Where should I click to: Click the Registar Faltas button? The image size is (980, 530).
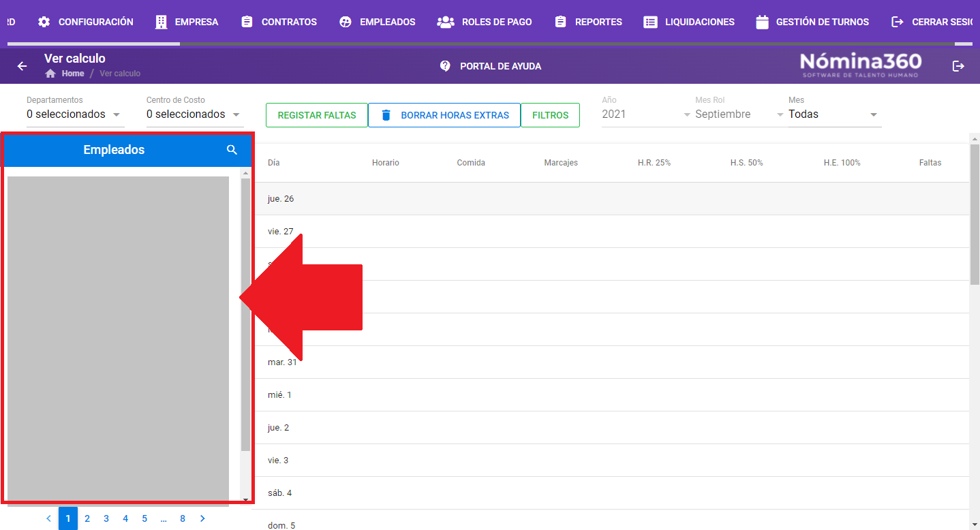click(x=317, y=115)
